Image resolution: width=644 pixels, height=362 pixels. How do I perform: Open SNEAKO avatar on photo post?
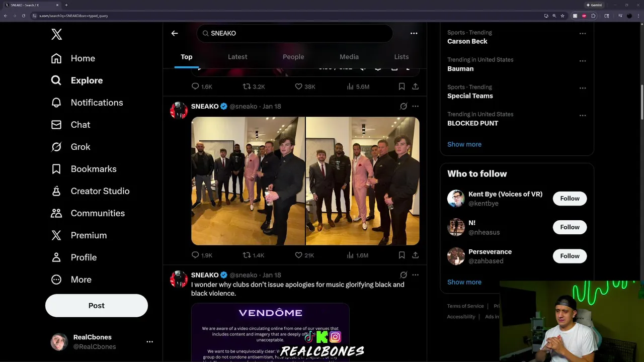pyautogui.click(x=179, y=110)
